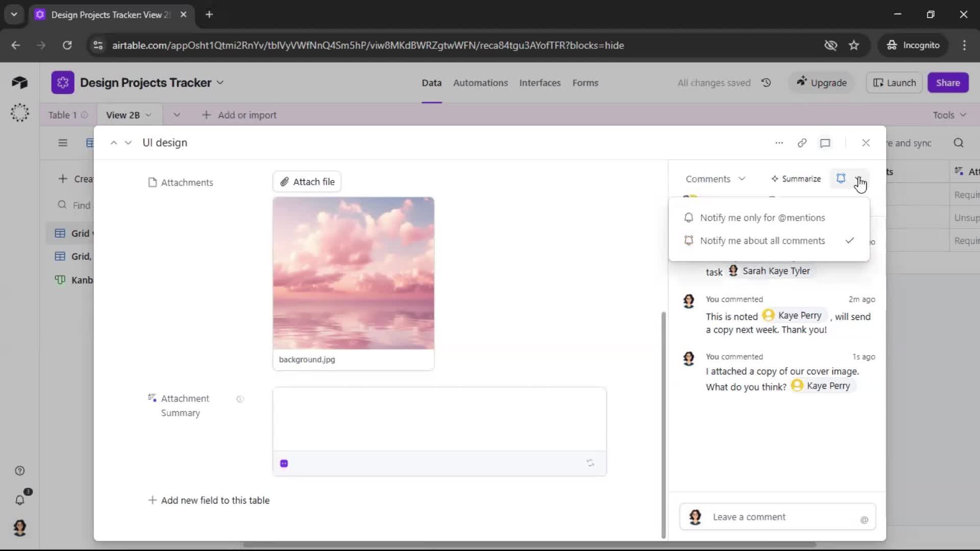This screenshot has width=980, height=551.
Task: Click the UI design record title
Action: (x=165, y=143)
